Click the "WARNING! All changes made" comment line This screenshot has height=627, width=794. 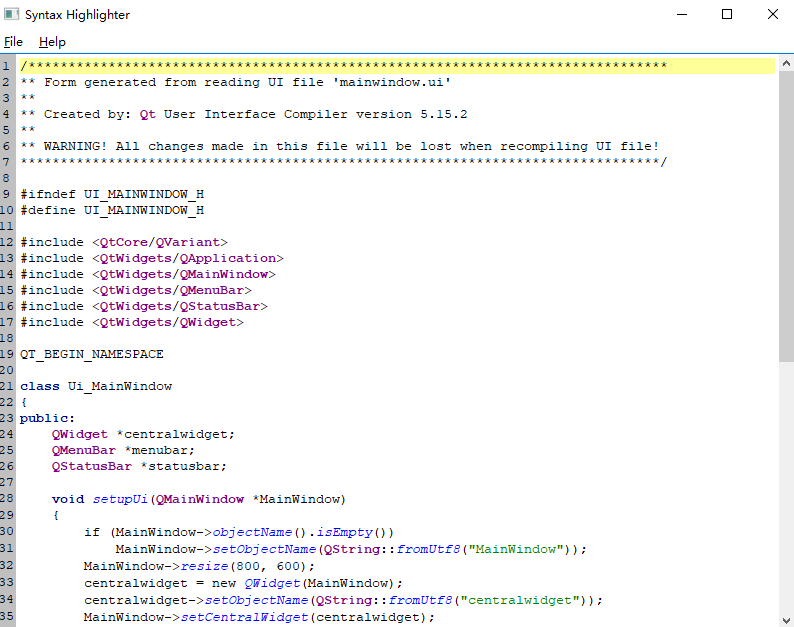(340, 146)
